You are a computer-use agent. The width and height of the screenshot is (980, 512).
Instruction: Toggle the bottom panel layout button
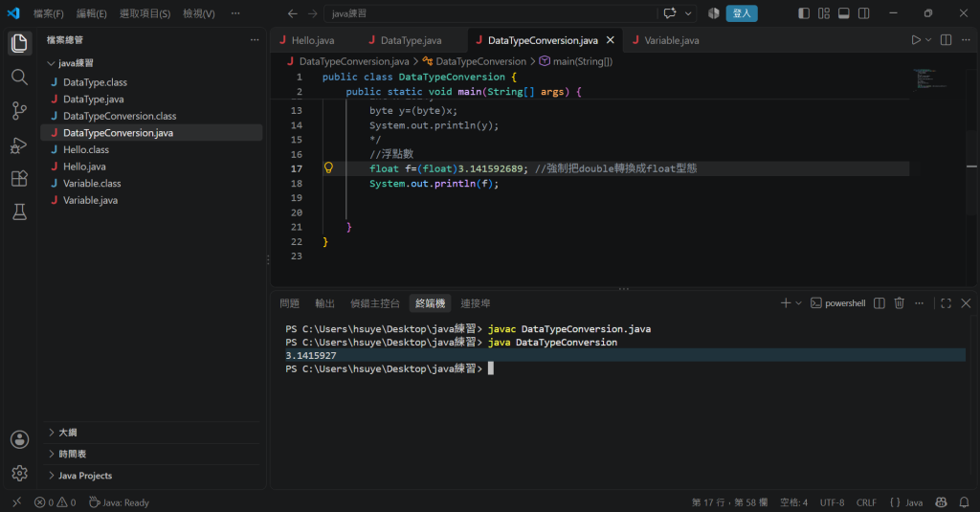844,13
